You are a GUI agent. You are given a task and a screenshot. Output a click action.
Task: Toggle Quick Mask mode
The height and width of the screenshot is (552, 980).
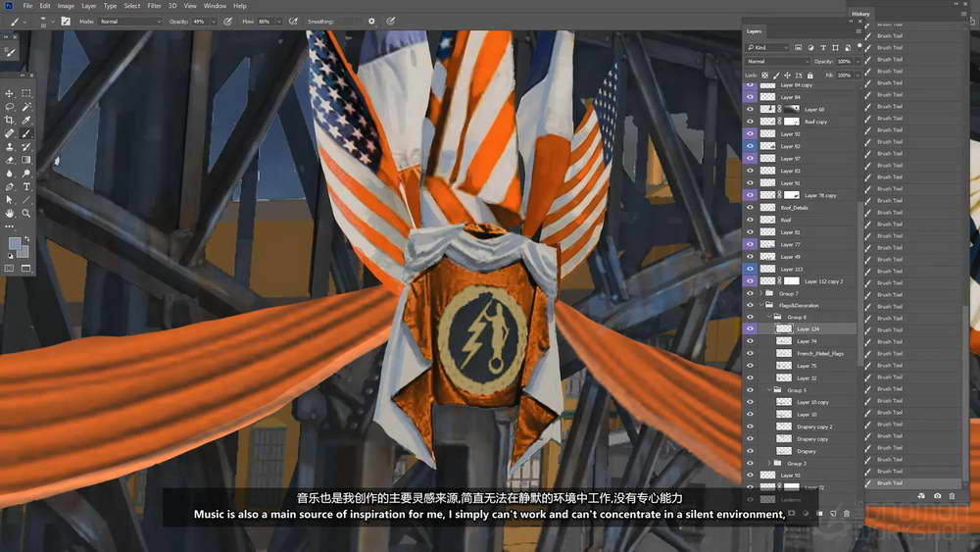pos(10,269)
